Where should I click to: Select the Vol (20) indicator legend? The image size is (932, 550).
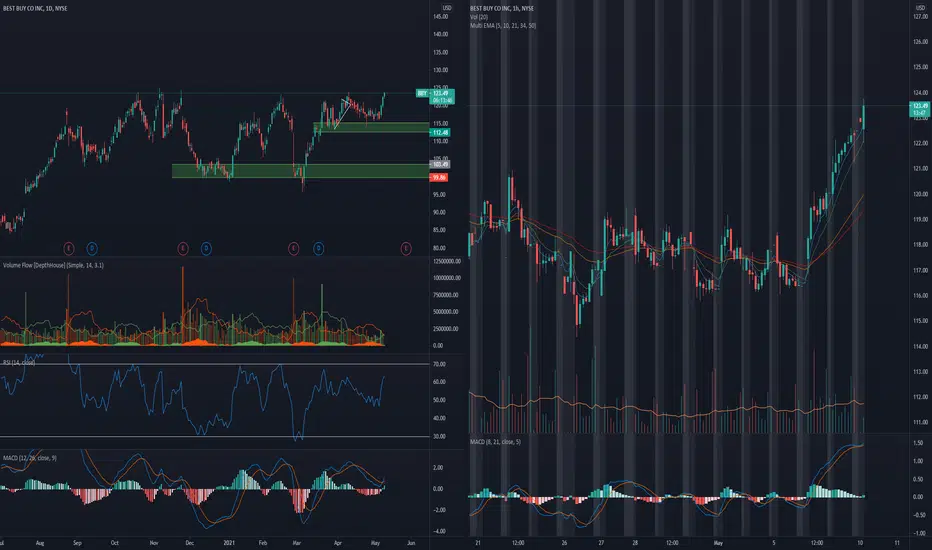(478, 17)
